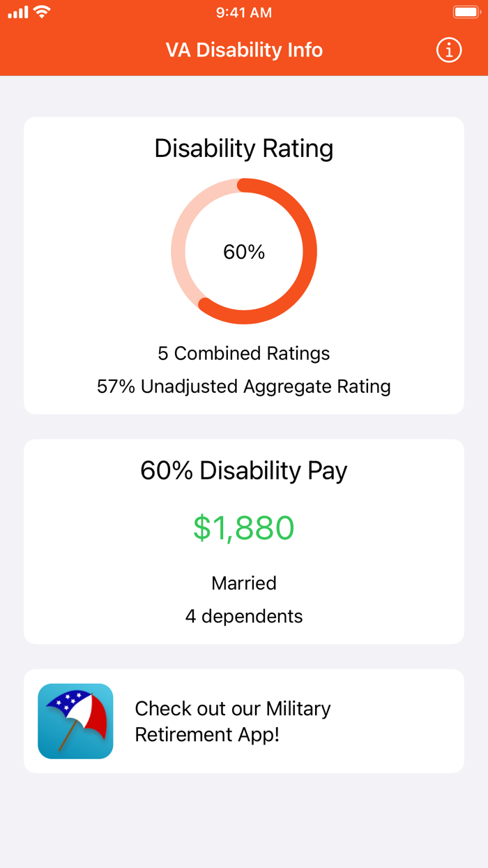Tap the 60% Disability Pay card title

pos(244,470)
